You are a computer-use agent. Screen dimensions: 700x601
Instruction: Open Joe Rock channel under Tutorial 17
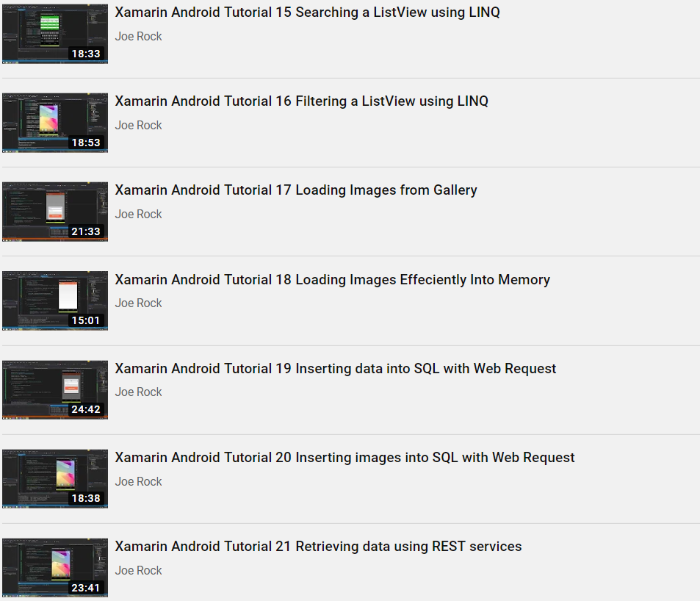(x=138, y=214)
